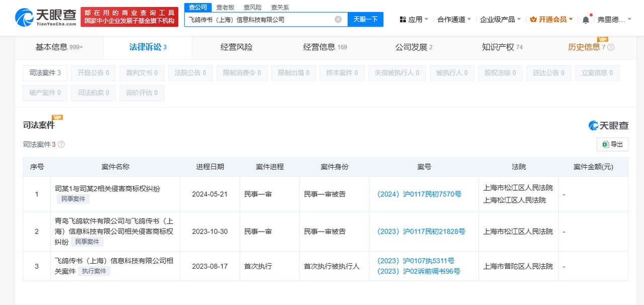Image resolution: width=644 pixels, height=305 pixels.
Task: Clear the search box using the × icon
Action: [x=338, y=19]
